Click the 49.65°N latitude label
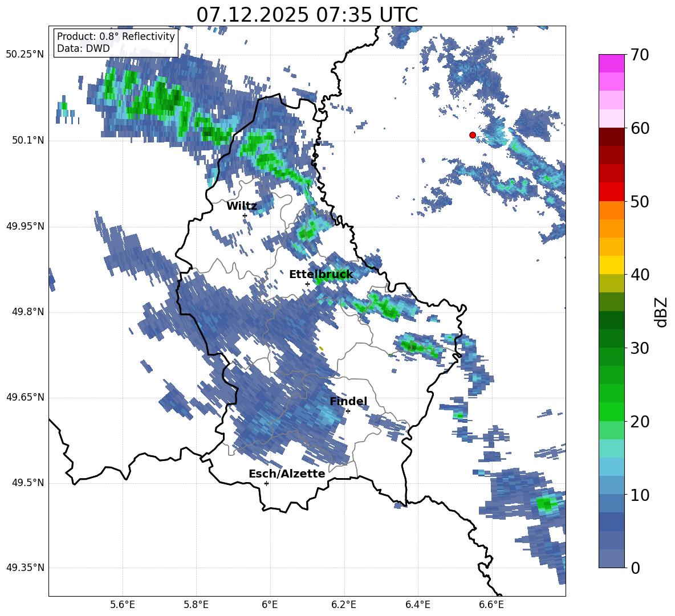The width and height of the screenshot is (675, 616). (x=25, y=397)
